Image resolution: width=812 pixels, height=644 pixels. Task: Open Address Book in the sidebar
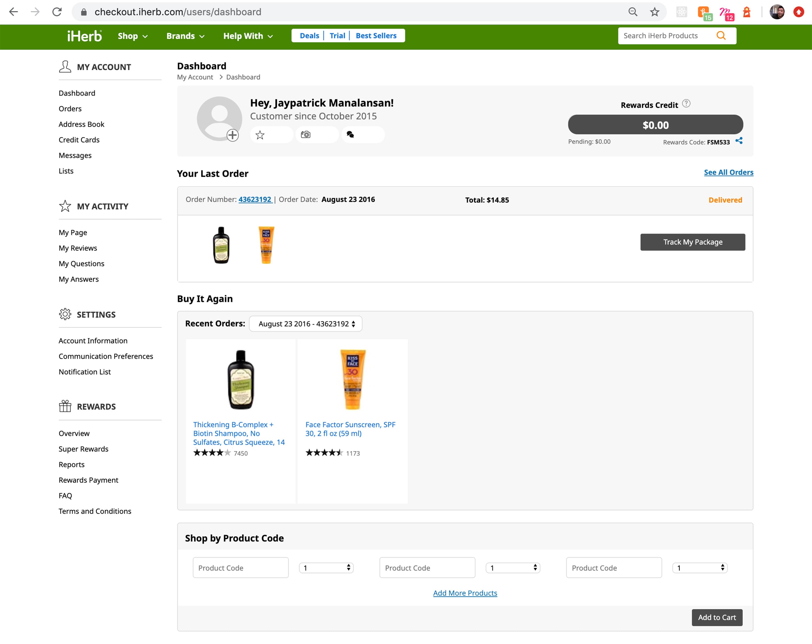(x=81, y=124)
